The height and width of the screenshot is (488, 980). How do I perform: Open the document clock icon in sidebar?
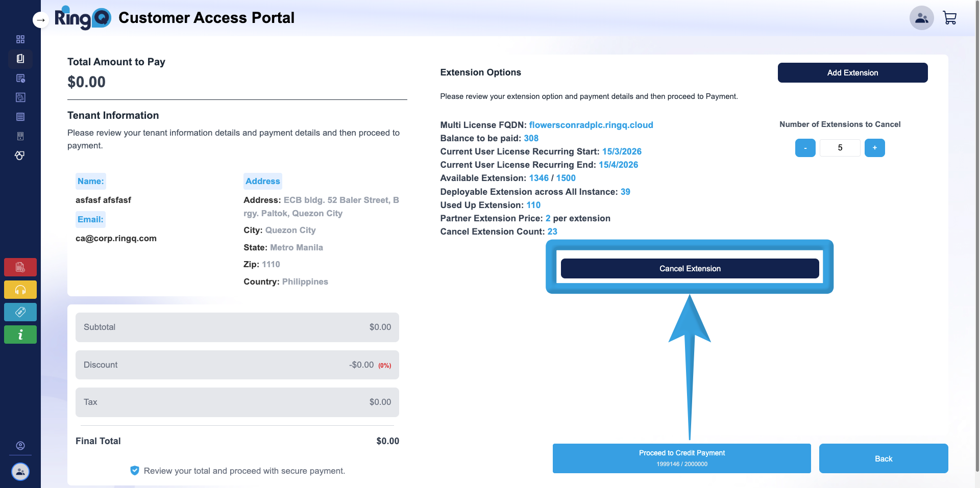click(x=20, y=78)
